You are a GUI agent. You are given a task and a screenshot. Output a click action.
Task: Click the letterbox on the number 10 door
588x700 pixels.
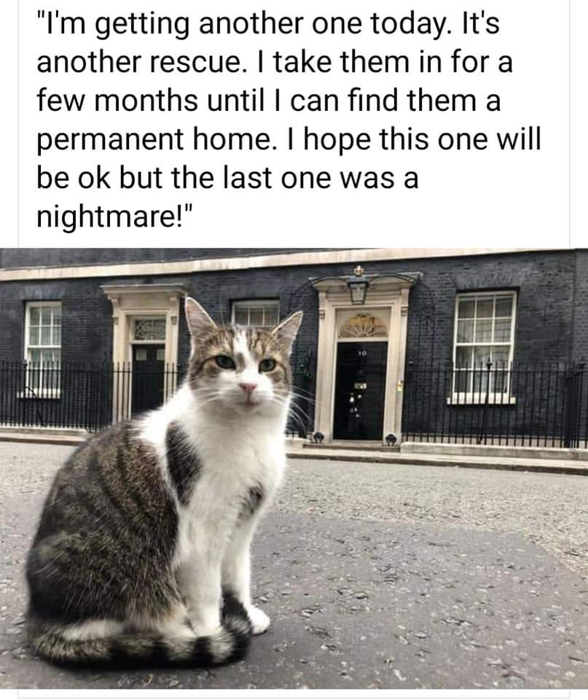point(361,384)
